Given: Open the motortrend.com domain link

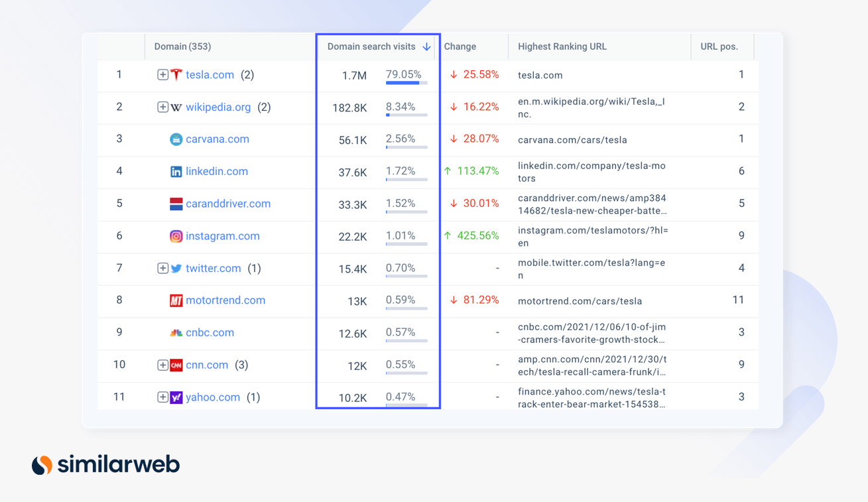Looking at the screenshot, I should click(x=225, y=300).
